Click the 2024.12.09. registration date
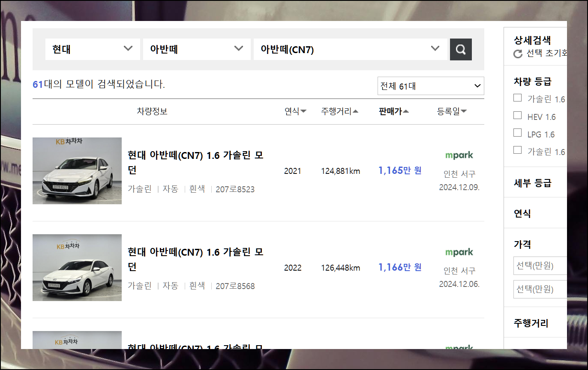588x370 pixels. (459, 188)
